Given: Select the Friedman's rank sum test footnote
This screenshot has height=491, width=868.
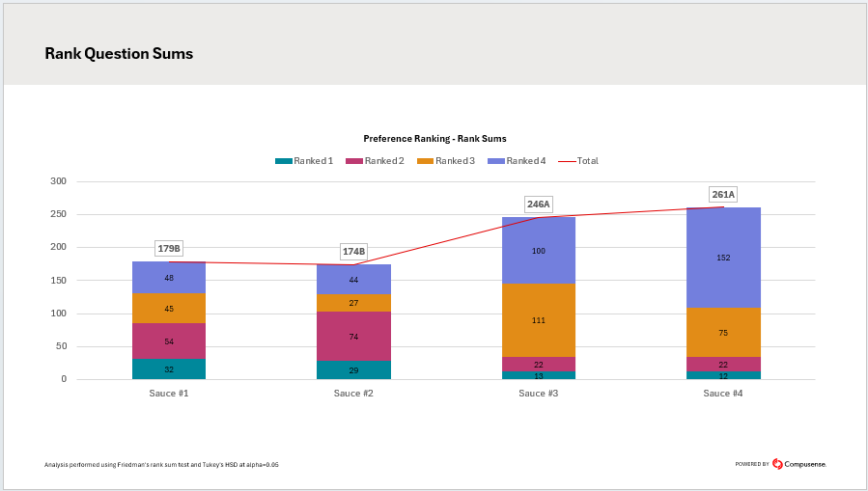Looking at the screenshot, I should 161,465.
